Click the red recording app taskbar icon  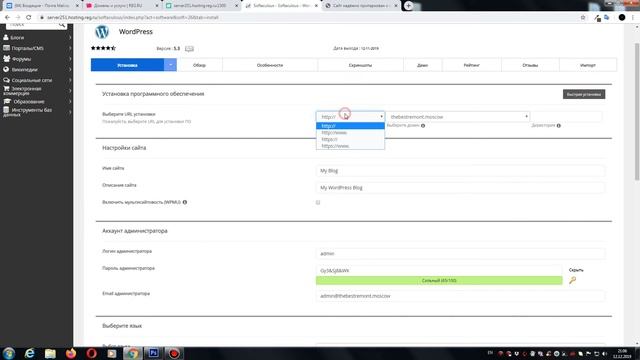[x=174, y=353]
